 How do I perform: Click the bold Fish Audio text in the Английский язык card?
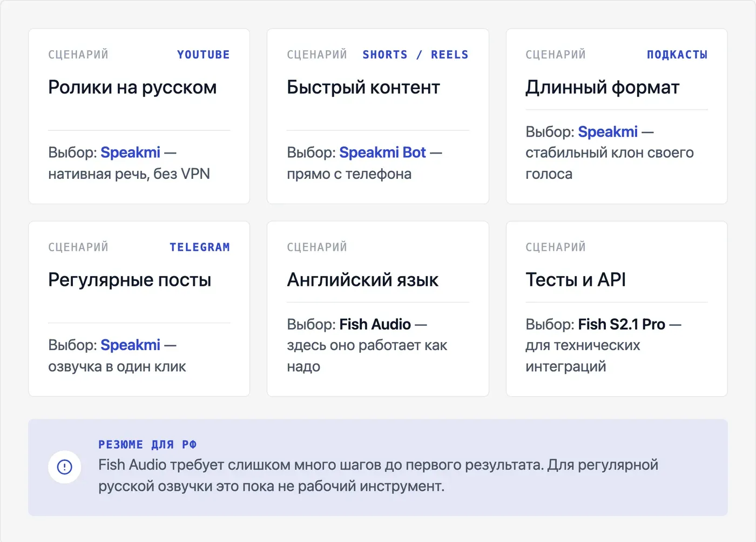click(x=375, y=324)
